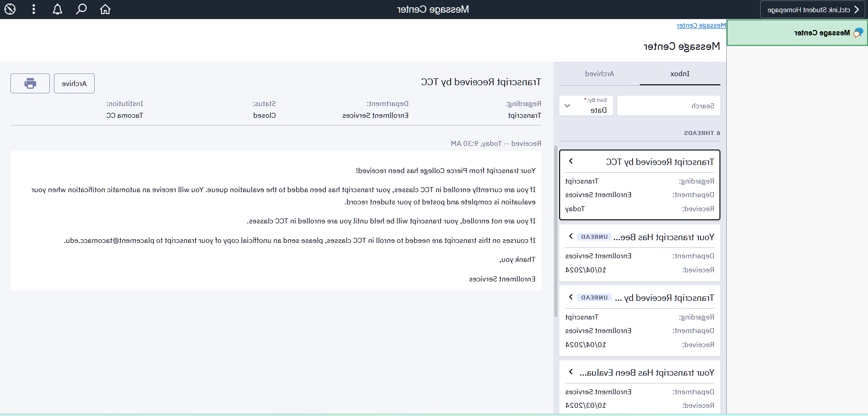The height and width of the screenshot is (416, 868).
Task: Switch to the Inbox tab
Action: pyautogui.click(x=680, y=74)
